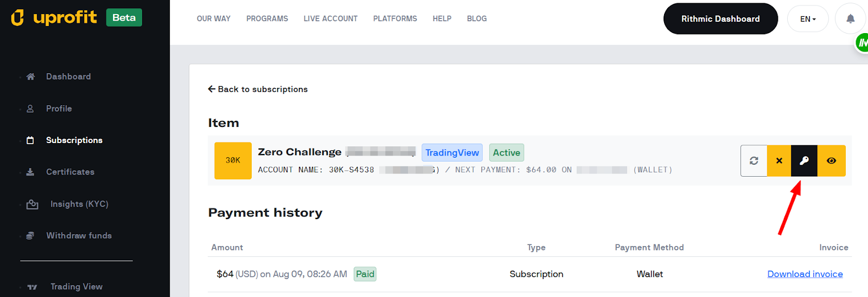Open notifications bell icon
This screenshot has height=297, width=868.
tap(851, 19)
